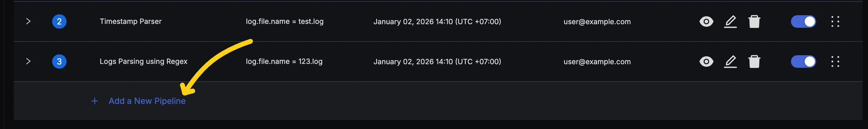The height and width of the screenshot is (129, 868).
Task: Delete the Logs Parsing using Regex pipeline
Action: (754, 62)
